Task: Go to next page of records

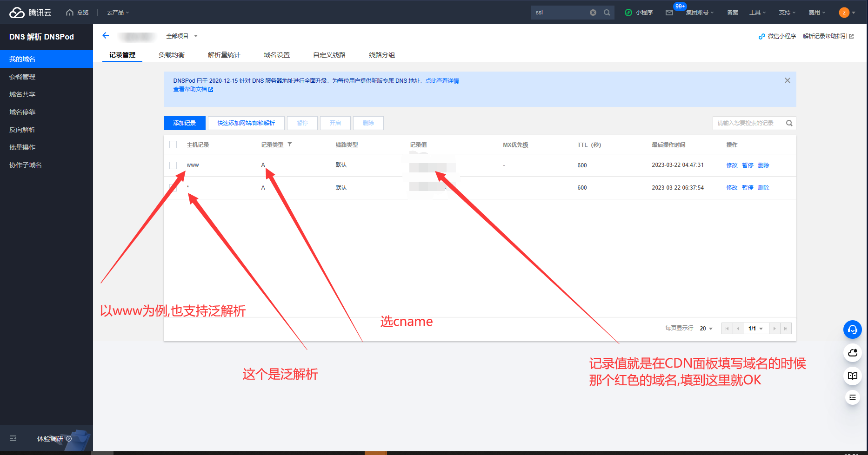Action: 775,329
